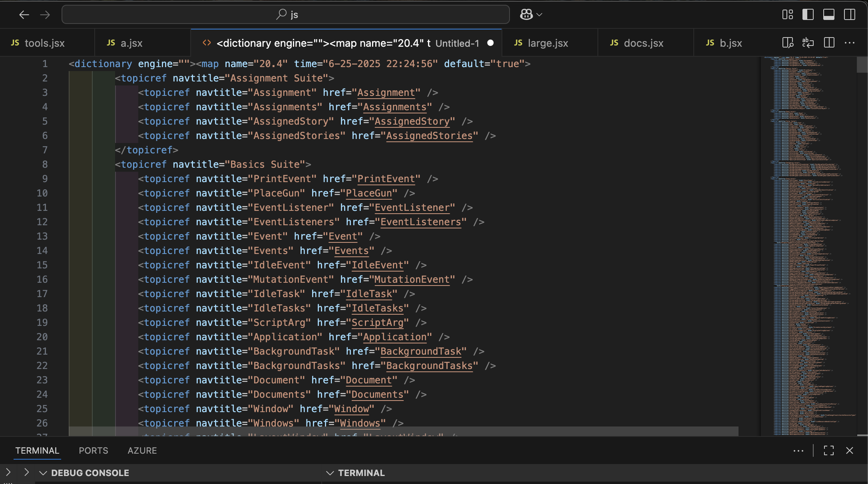This screenshot has width=868, height=484.
Task: Open the AssignedStories href link
Action: pyautogui.click(x=429, y=136)
